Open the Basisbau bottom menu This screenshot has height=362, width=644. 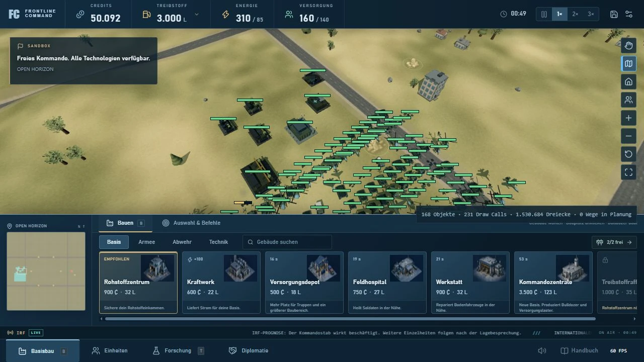pyautogui.click(x=43, y=351)
